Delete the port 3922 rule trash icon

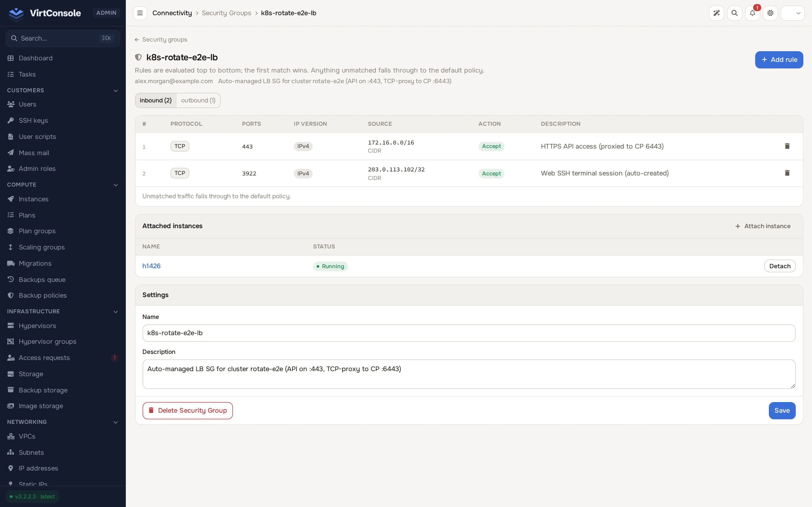pos(787,173)
